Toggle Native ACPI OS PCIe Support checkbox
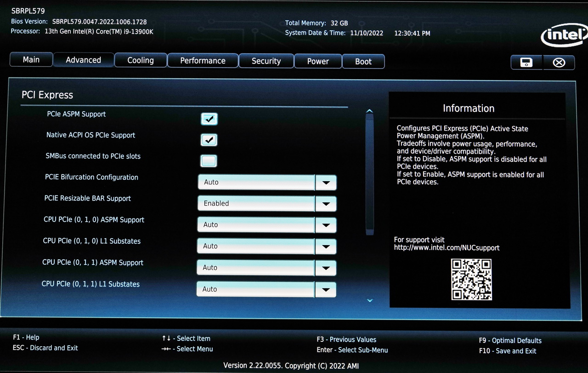This screenshot has width=588, height=373. point(209,140)
